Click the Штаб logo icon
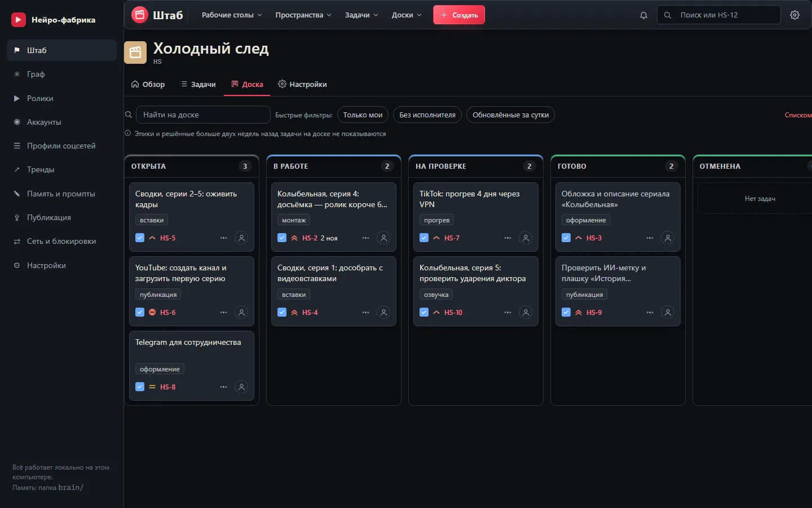Image resolution: width=812 pixels, height=508 pixels. coord(139,15)
